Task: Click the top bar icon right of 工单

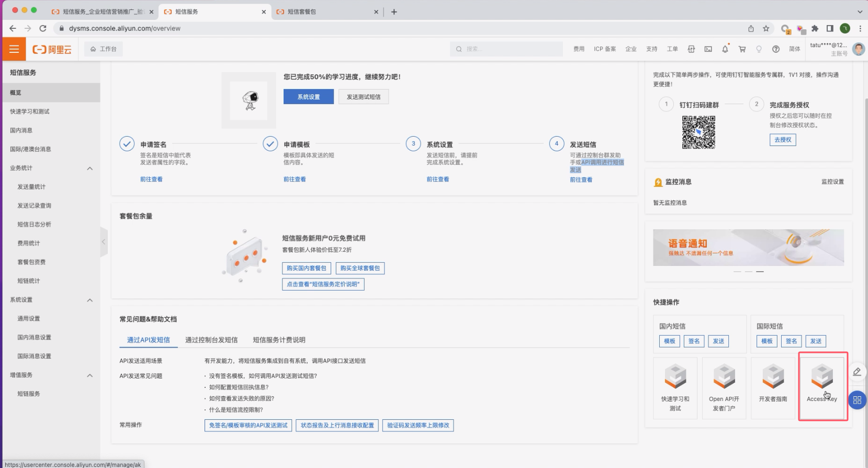Action: pos(691,49)
